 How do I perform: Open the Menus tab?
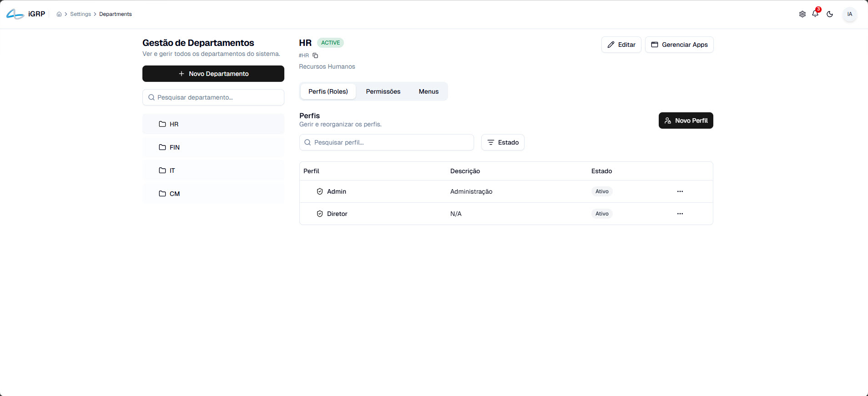429,91
